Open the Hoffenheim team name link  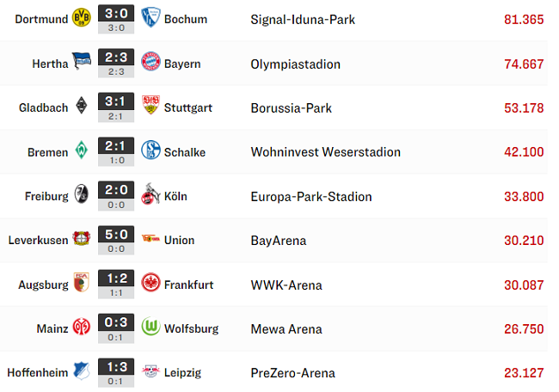38,373
